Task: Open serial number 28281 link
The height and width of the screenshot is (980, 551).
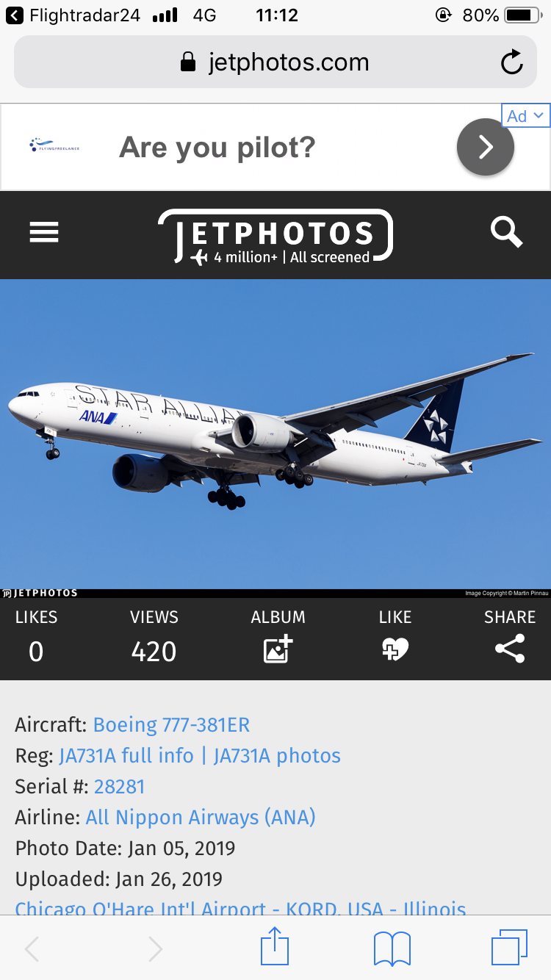Action: point(120,787)
